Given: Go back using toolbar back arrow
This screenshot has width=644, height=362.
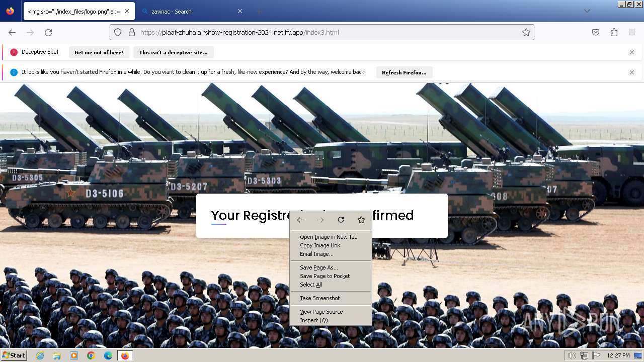Looking at the screenshot, I should click(x=12, y=32).
